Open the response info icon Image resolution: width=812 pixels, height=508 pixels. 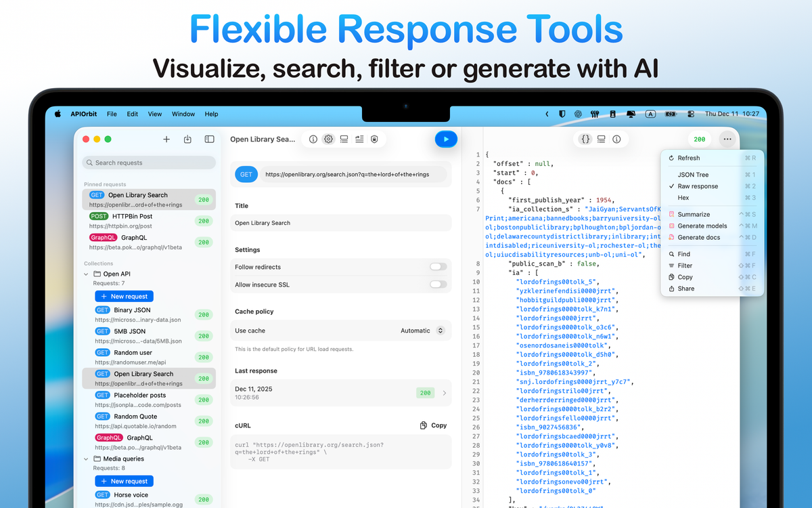tap(616, 139)
